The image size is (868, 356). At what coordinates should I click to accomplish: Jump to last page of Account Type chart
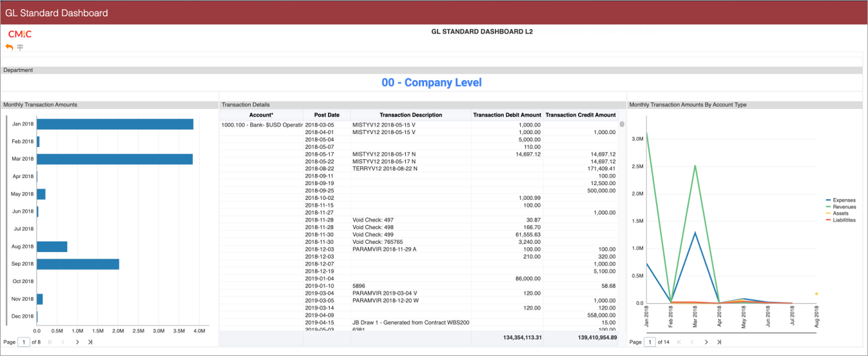coord(719,342)
